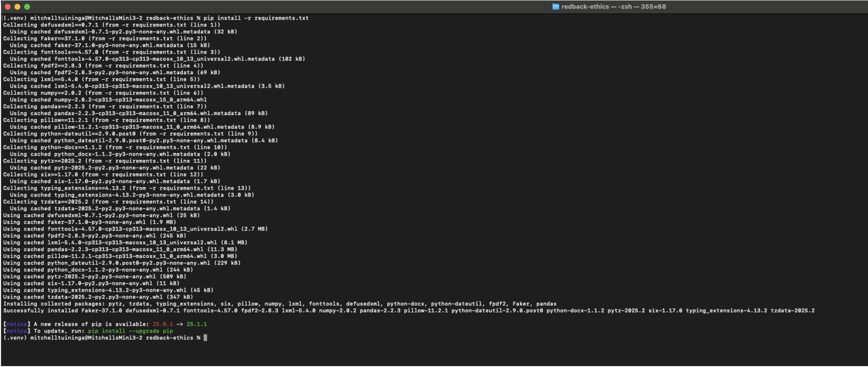Click the 'Collecting numpy==2.0.2' line
This screenshot has width=868, height=367.
pyautogui.click(x=103, y=93)
